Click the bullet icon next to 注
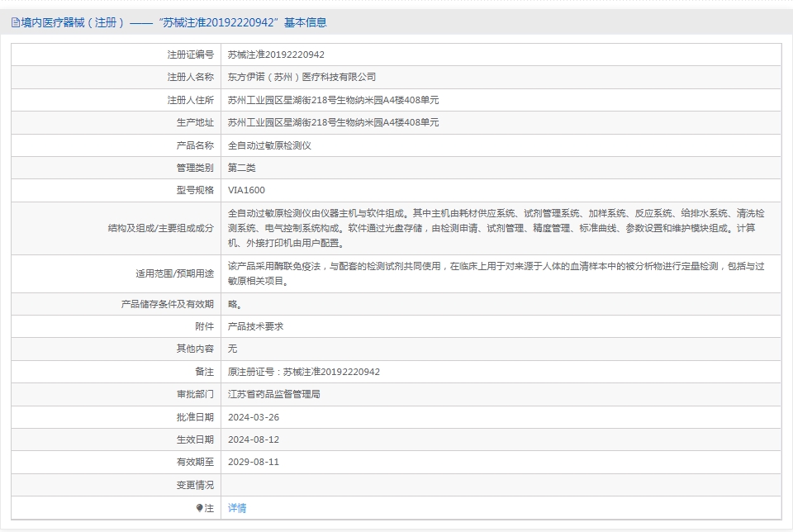The height and width of the screenshot is (532, 793). point(199,508)
